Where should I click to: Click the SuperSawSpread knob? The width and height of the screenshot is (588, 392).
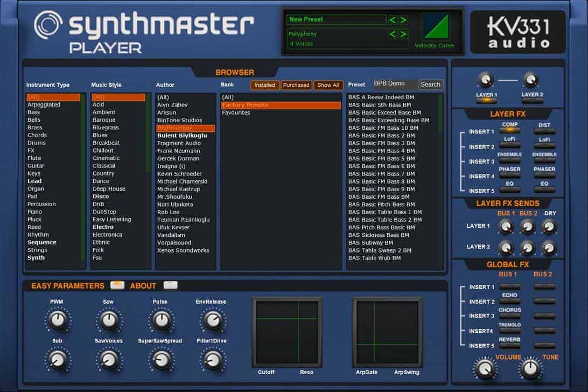click(x=161, y=360)
